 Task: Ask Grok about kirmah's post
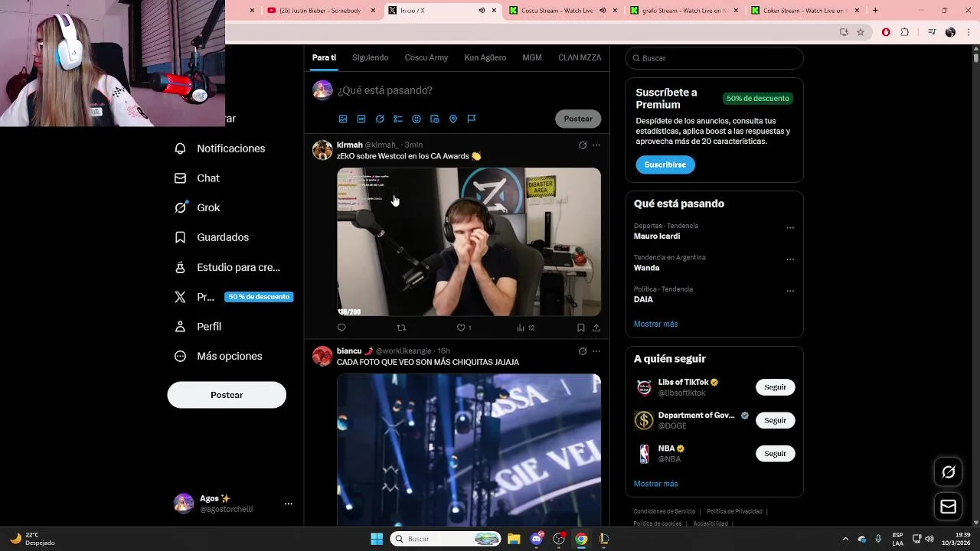583,145
